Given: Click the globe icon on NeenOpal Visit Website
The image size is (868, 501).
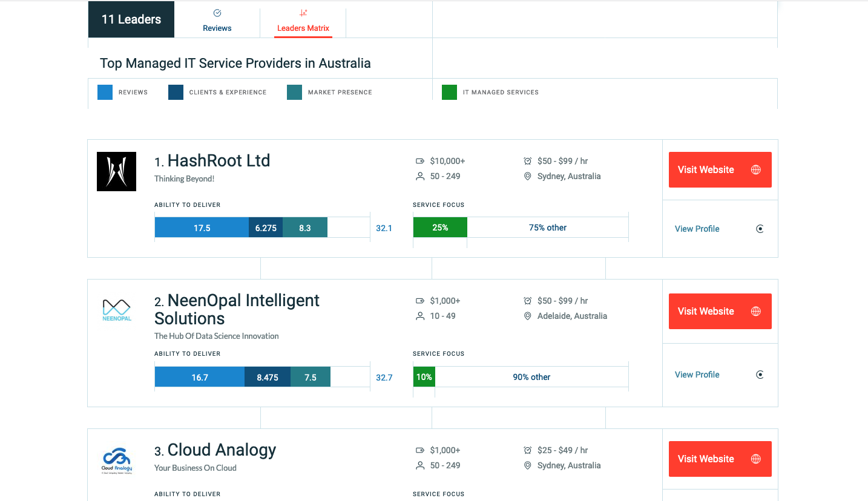Looking at the screenshot, I should [x=755, y=311].
